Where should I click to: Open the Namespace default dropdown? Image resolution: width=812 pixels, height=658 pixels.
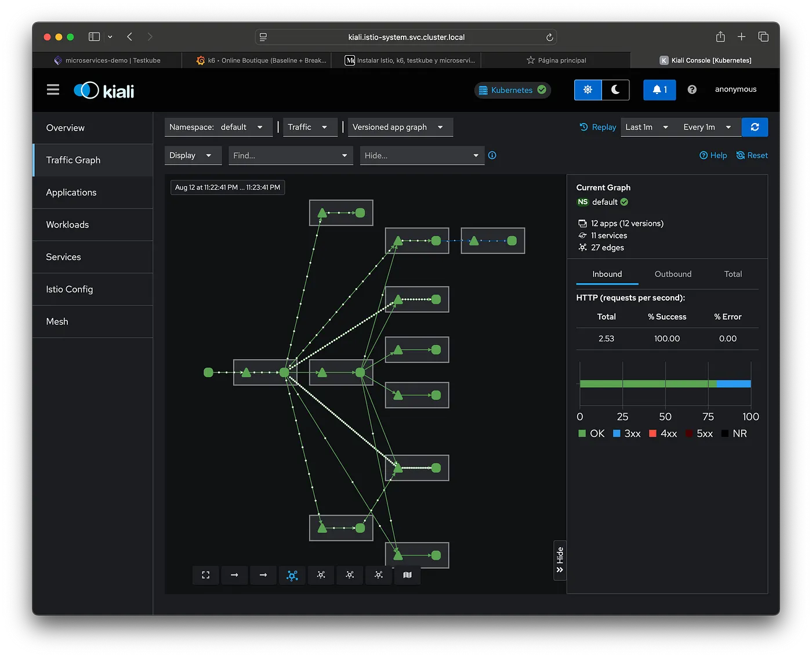[x=218, y=127]
